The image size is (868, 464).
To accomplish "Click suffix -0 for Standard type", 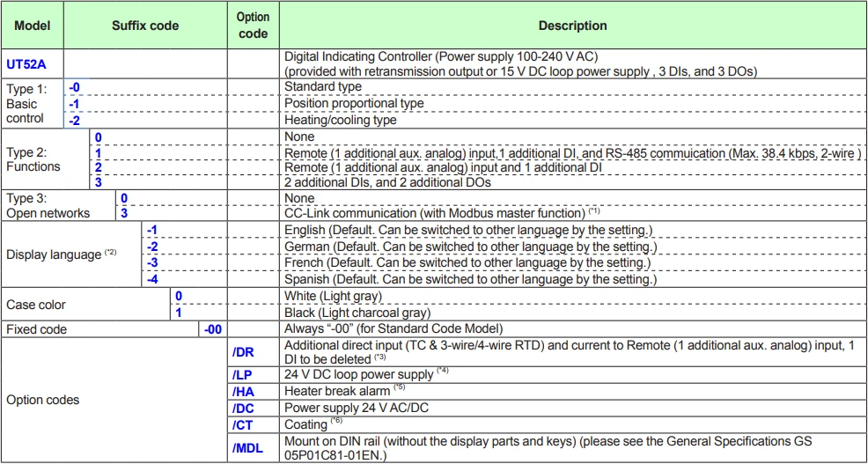I will (x=75, y=87).
